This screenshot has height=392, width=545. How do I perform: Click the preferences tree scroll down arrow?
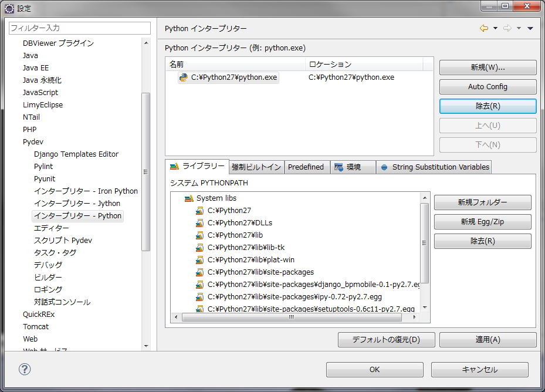point(146,346)
